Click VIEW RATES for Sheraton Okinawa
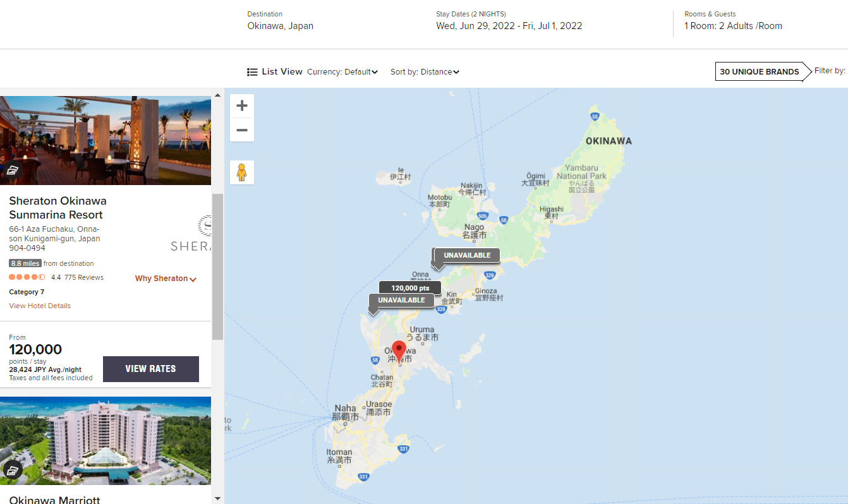 tap(150, 369)
